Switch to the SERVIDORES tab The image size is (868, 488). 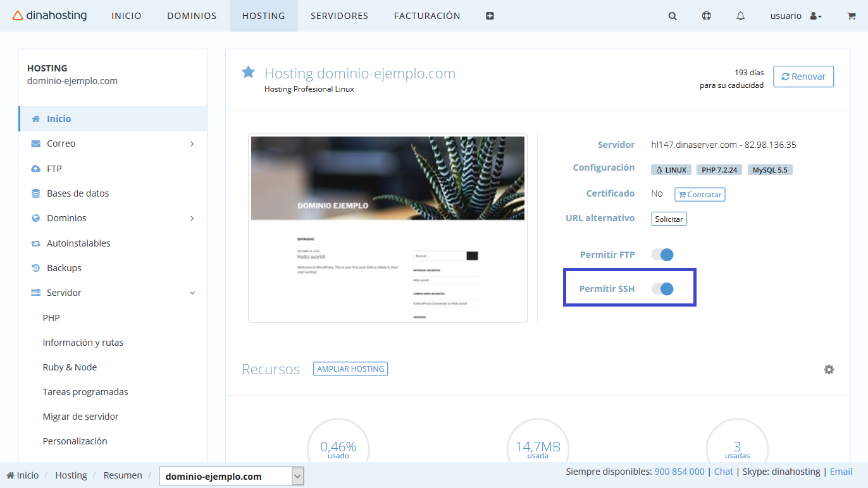coord(339,16)
